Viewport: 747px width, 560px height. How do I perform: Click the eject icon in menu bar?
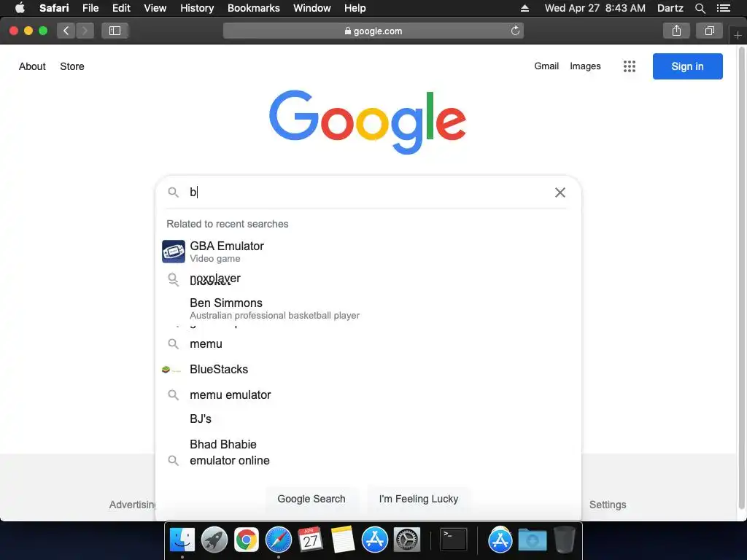coord(525,8)
